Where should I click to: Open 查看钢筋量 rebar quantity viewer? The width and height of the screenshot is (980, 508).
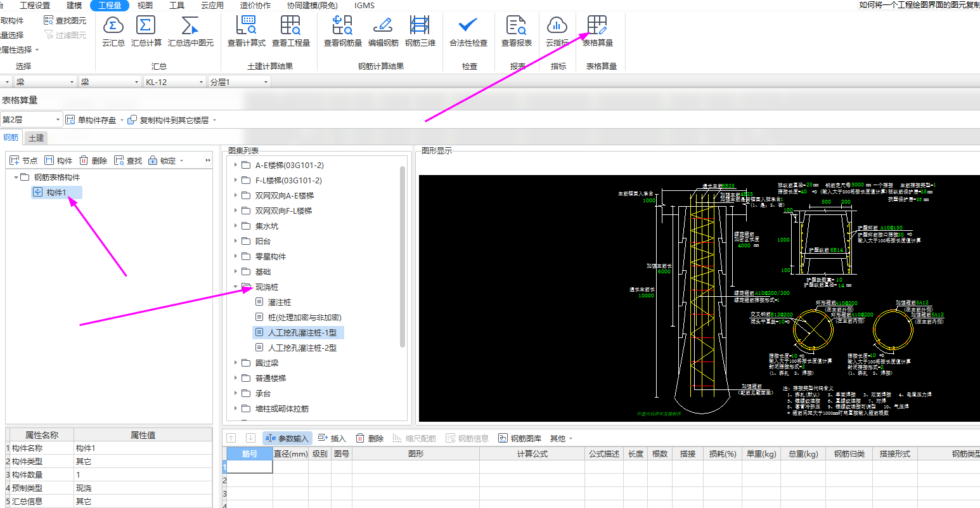pyautogui.click(x=342, y=31)
